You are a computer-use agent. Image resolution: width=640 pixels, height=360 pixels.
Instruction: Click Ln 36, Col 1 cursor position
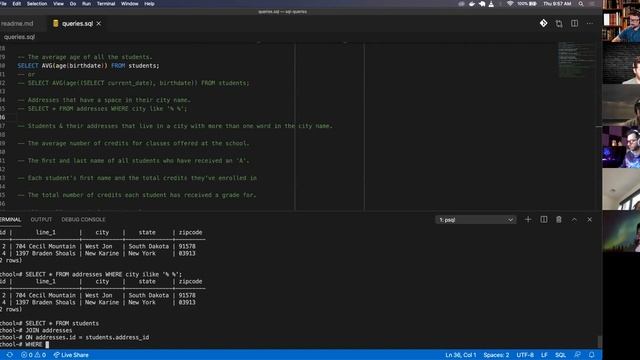(x=460, y=355)
